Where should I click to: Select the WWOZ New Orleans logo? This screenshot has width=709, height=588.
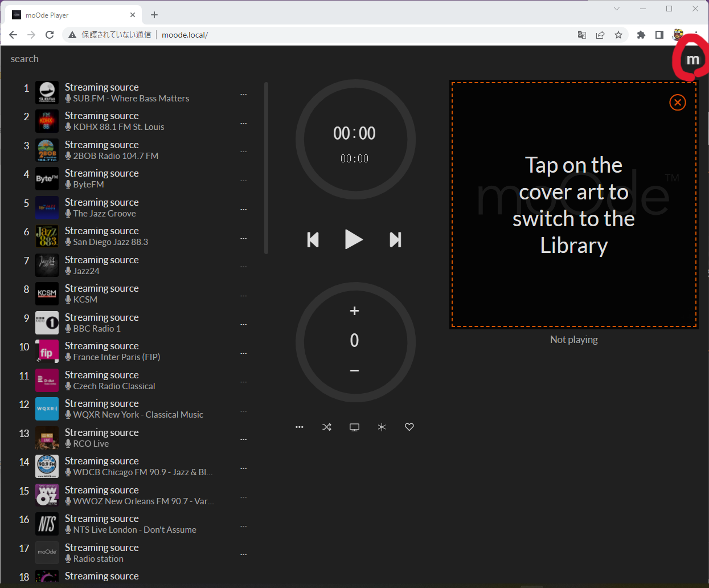(47, 495)
